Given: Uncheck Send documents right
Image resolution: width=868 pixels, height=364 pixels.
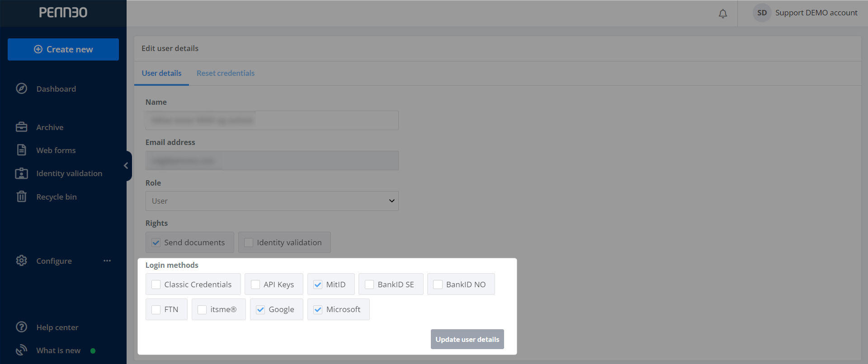Looking at the screenshot, I should pos(156,243).
